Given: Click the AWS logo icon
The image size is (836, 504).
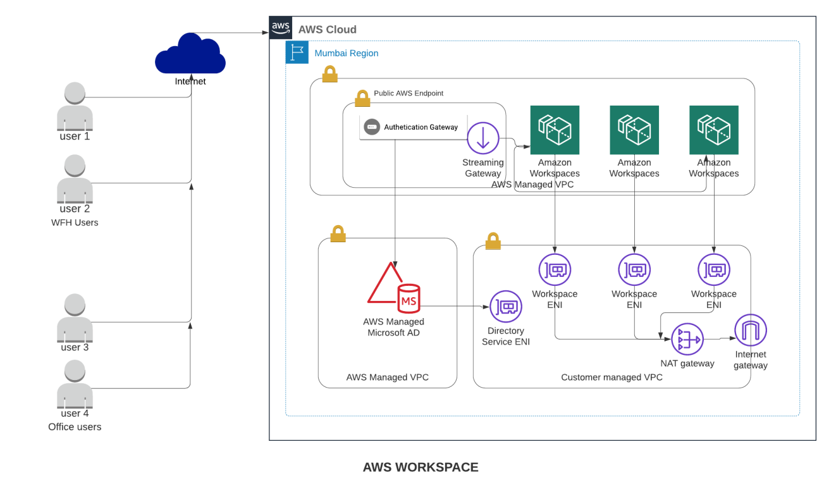Looking at the screenshot, I should 281,28.
